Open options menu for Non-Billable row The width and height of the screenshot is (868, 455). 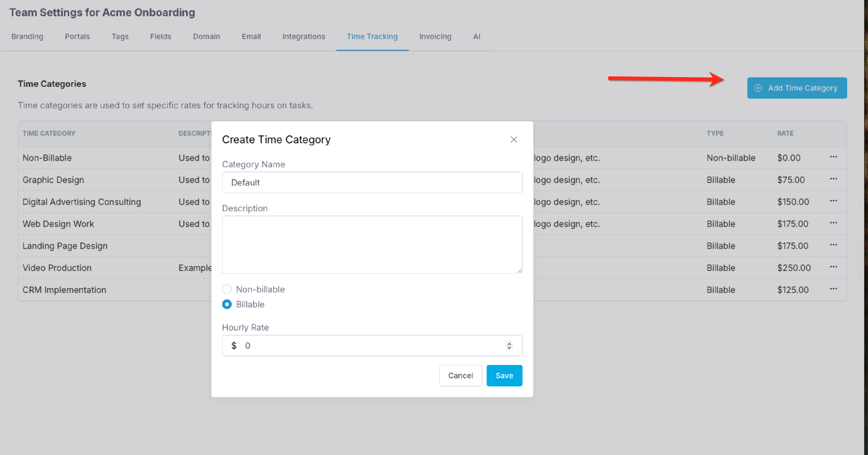[x=833, y=157]
